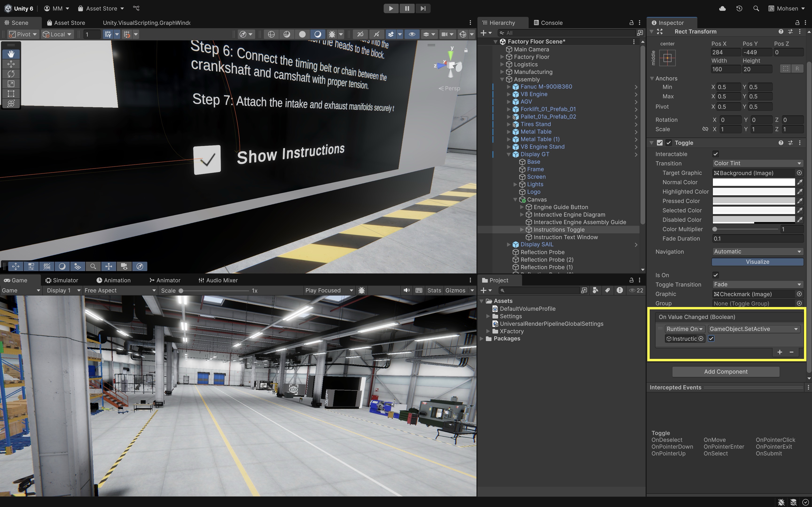Toggle the Is On checkbox

715,275
